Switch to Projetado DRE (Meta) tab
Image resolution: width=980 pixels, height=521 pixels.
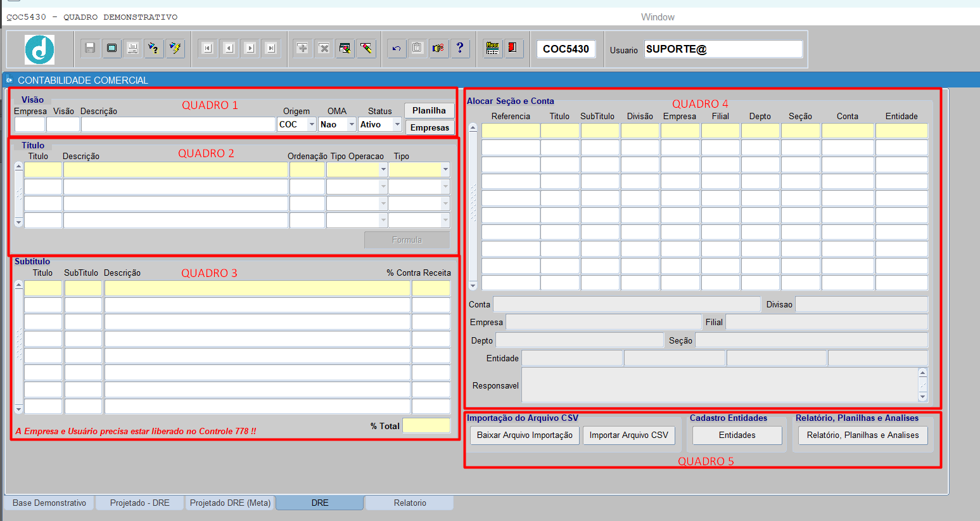tap(231, 503)
